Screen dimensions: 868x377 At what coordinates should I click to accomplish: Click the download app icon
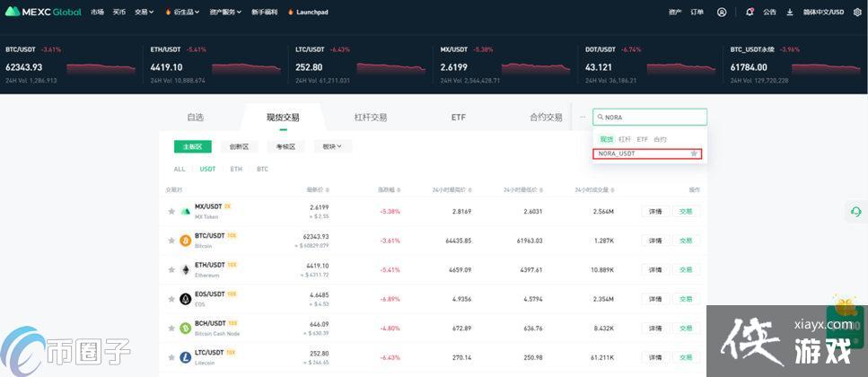790,13
